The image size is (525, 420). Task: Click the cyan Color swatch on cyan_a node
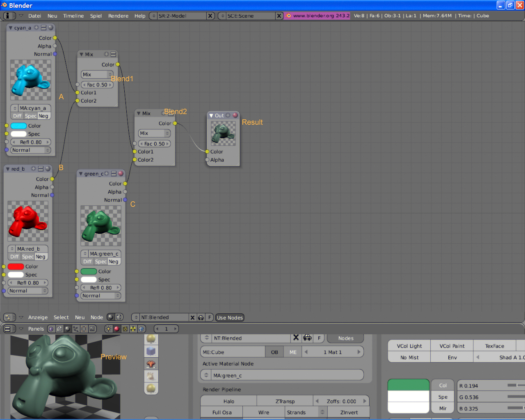click(x=18, y=126)
